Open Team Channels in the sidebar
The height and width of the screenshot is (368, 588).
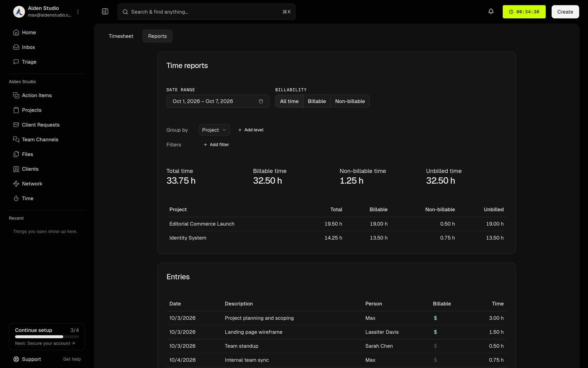(x=47, y=139)
